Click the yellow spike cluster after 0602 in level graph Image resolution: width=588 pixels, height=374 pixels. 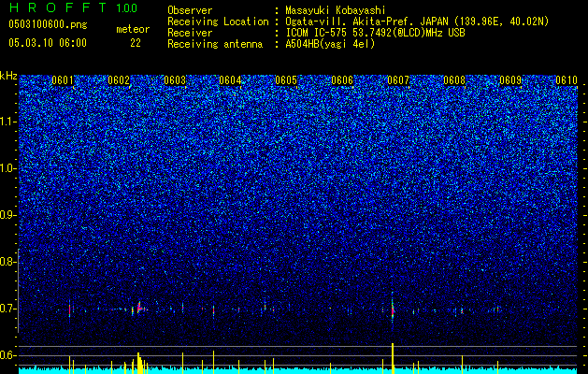point(139,363)
